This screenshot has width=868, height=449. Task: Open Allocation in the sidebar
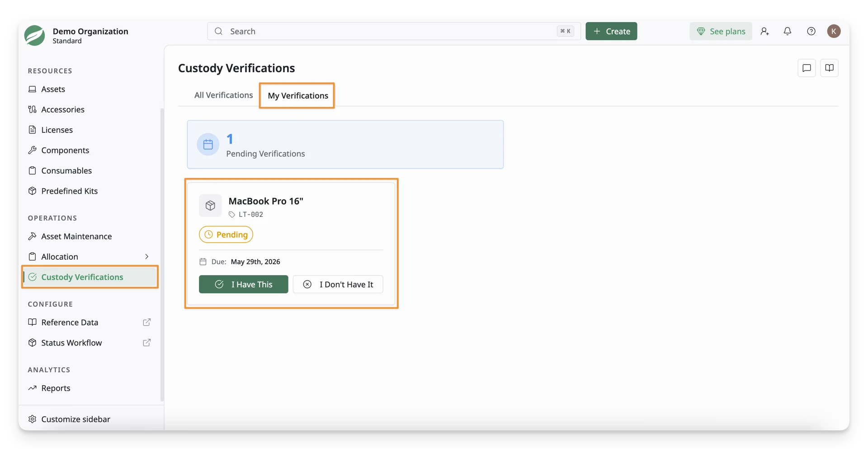coord(60,257)
